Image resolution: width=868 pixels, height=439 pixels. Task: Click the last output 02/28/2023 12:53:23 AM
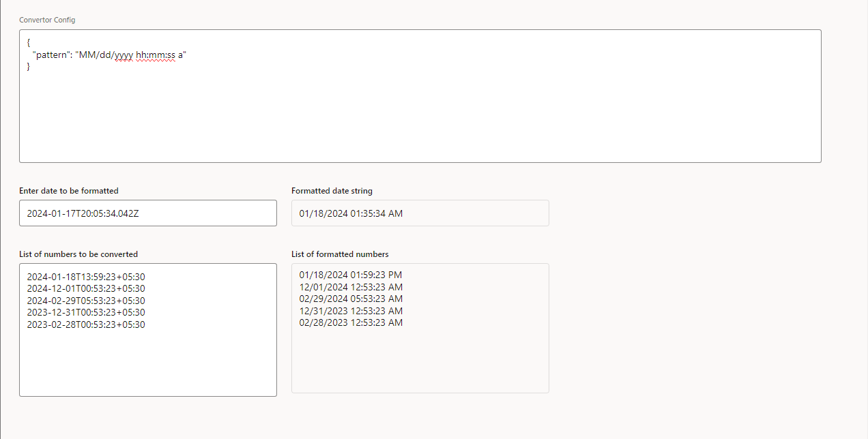click(x=350, y=322)
